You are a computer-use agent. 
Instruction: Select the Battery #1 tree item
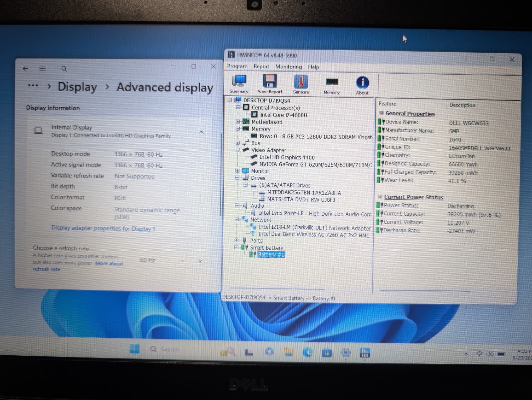pyautogui.click(x=271, y=255)
